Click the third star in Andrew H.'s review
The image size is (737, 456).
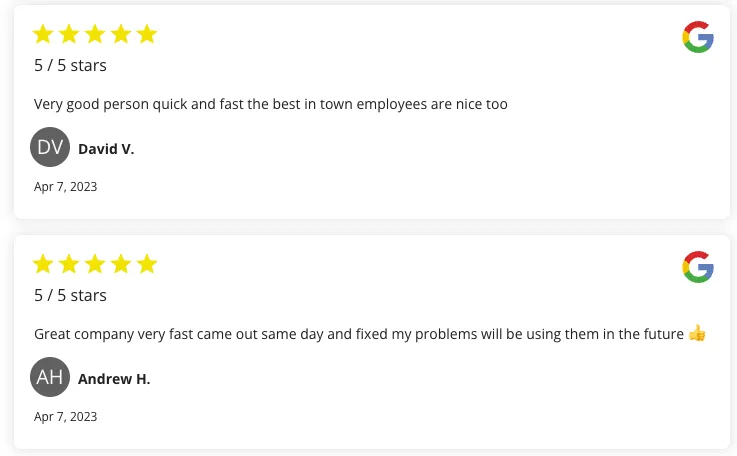click(95, 265)
